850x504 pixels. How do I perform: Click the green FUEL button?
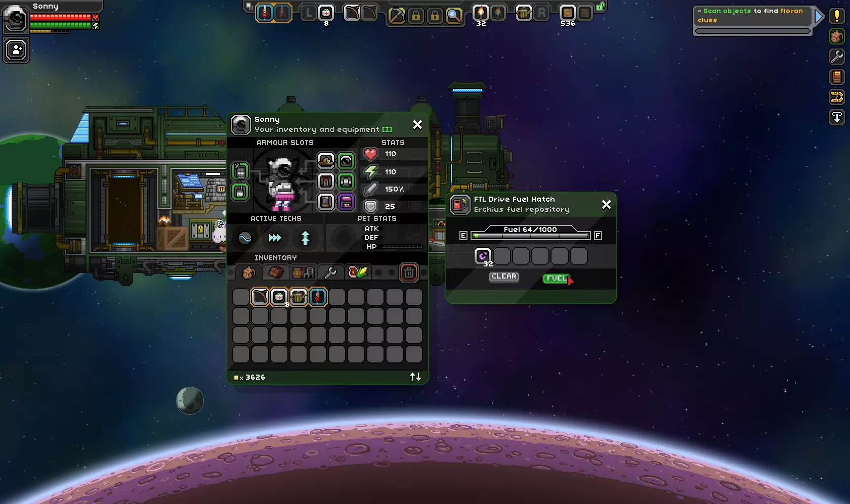(556, 278)
